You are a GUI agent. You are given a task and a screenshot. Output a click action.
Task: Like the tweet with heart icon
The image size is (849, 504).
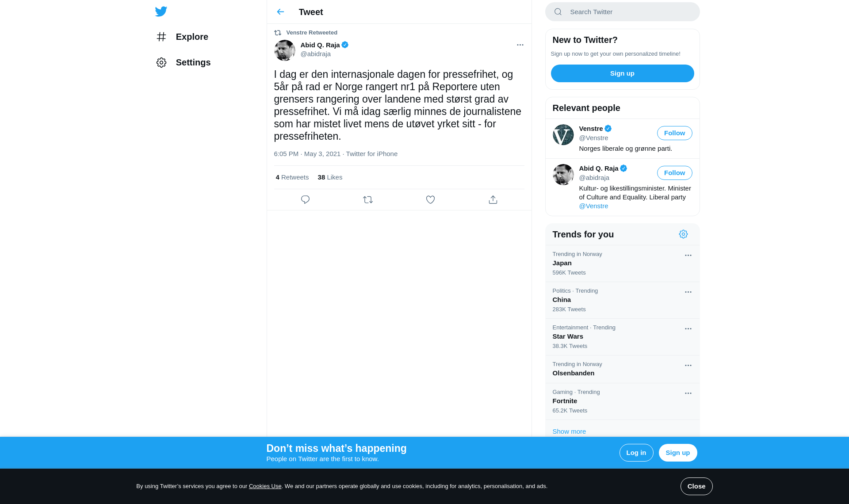click(x=430, y=200)
